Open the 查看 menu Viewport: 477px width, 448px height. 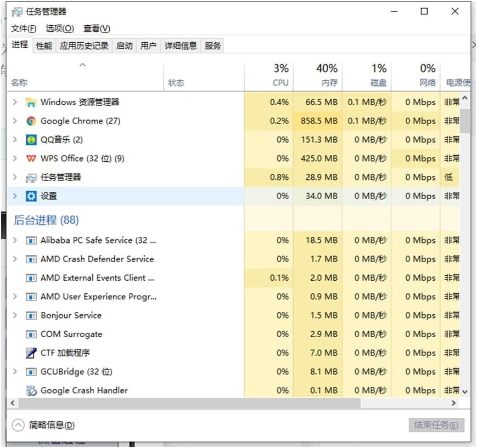click(x=97, y=29)
